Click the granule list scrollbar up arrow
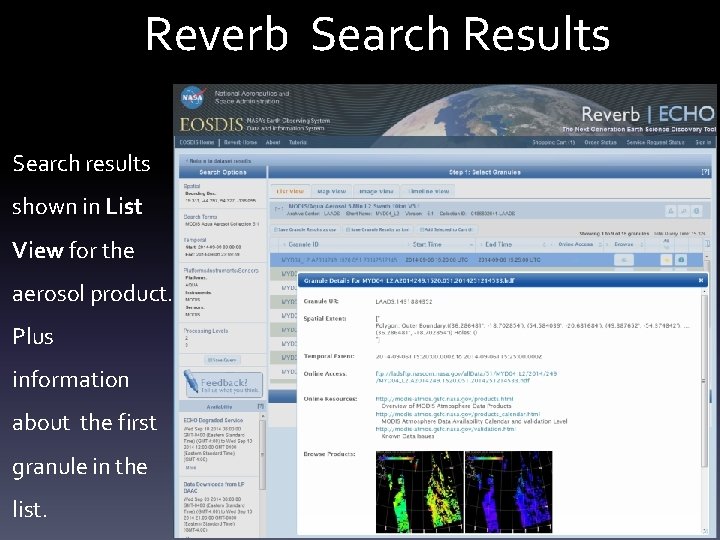The width and height of the screenshot is (720, 540). [707, 255]
